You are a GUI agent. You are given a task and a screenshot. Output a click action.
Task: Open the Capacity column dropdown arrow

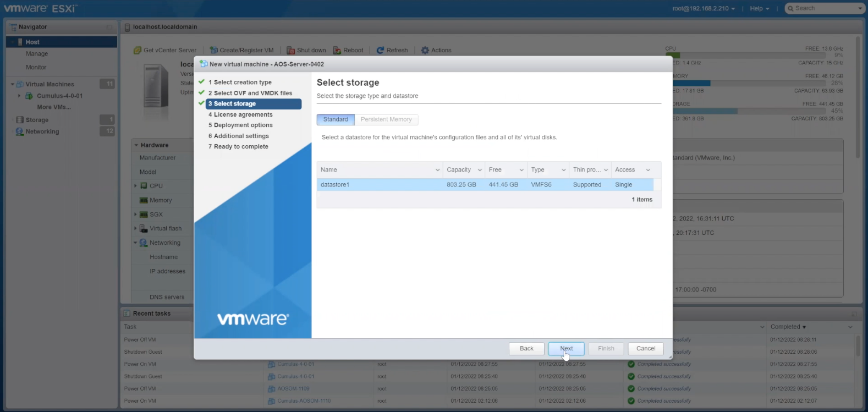(x=480, y=170)
